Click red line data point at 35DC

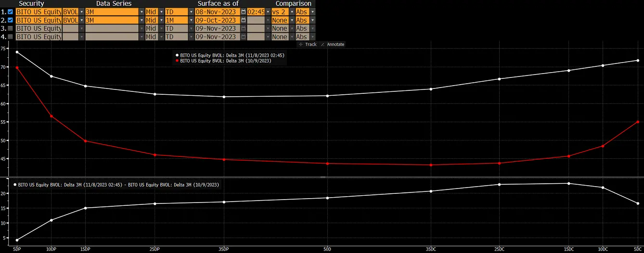[x=431, y=165]
